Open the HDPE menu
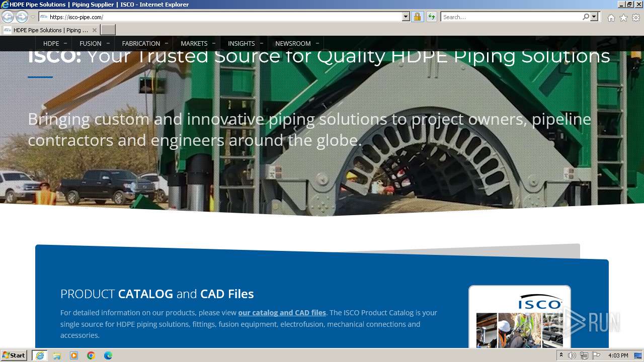 pos(51,44)
